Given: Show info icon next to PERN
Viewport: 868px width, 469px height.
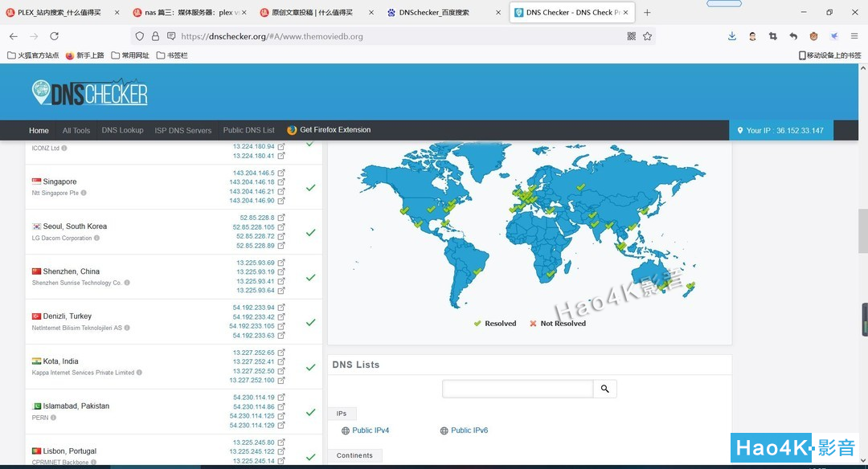Looking at the screenshot, I should 53,418.
